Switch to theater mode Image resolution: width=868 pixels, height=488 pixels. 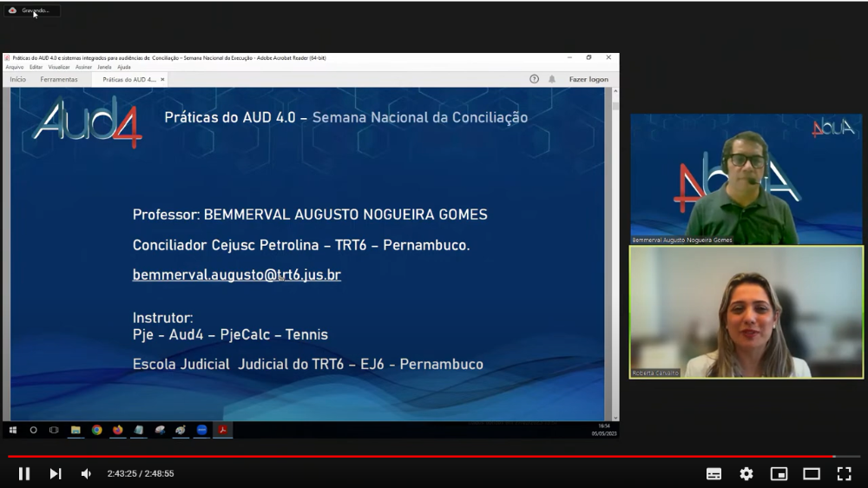point(812,473)
